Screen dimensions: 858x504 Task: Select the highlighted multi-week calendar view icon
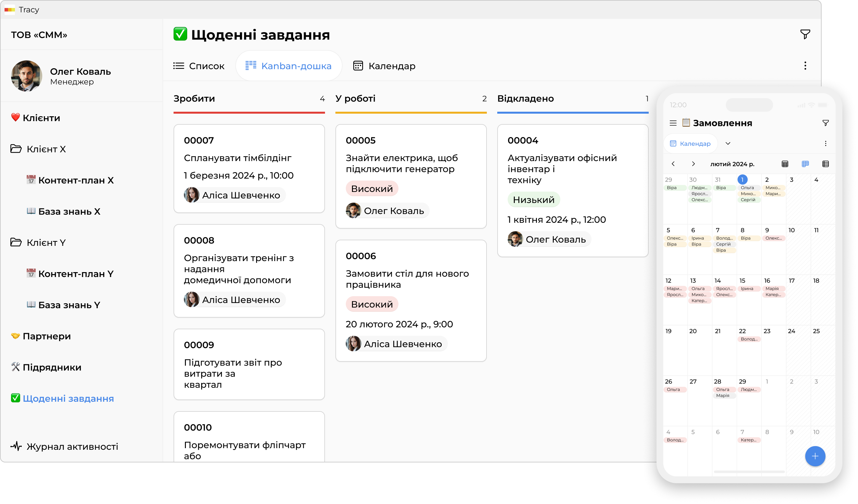(806, 164)
